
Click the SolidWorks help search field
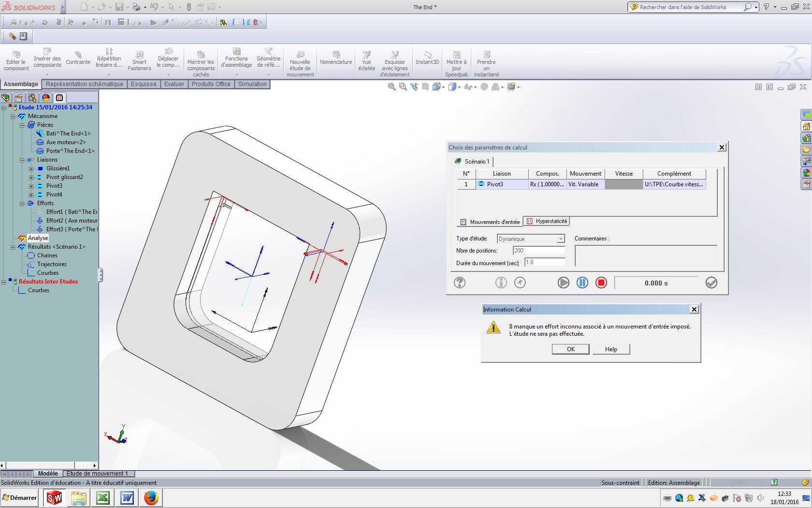[x=691, y=7]
